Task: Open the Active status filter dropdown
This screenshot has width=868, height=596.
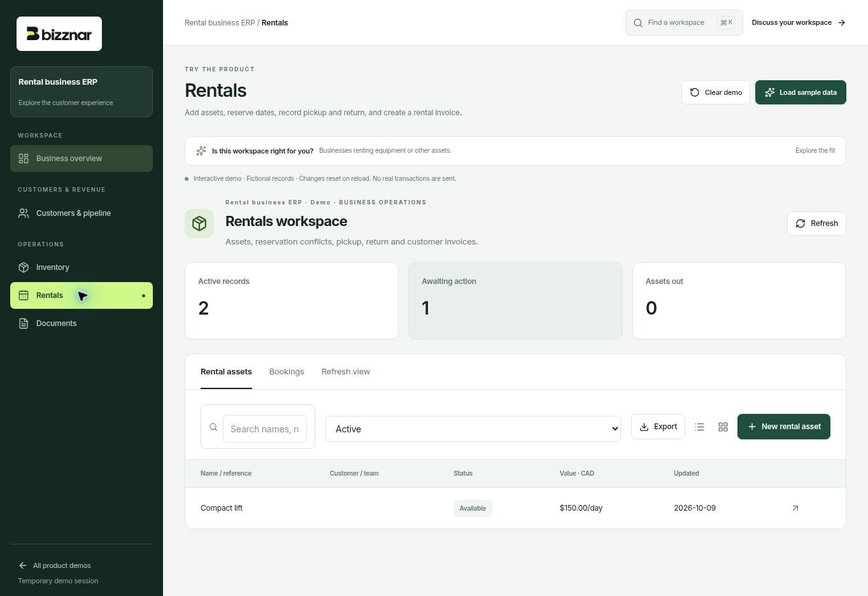Action: [x=473, y=429]
